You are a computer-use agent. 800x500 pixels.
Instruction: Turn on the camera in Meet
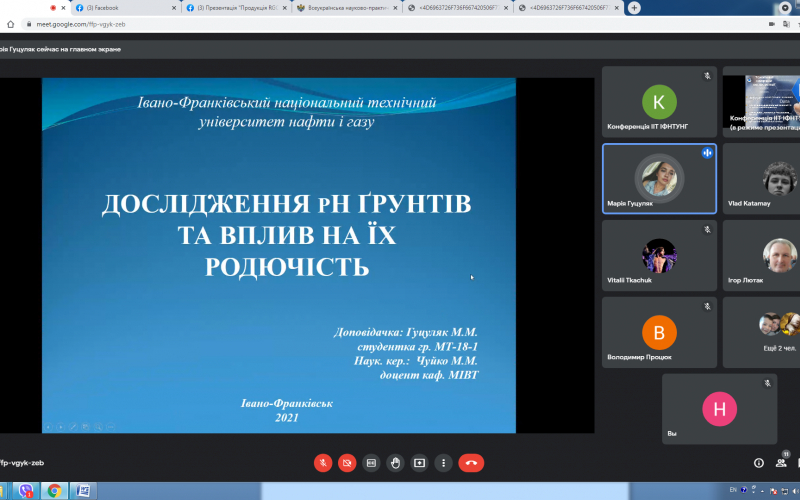click(347, 463)
